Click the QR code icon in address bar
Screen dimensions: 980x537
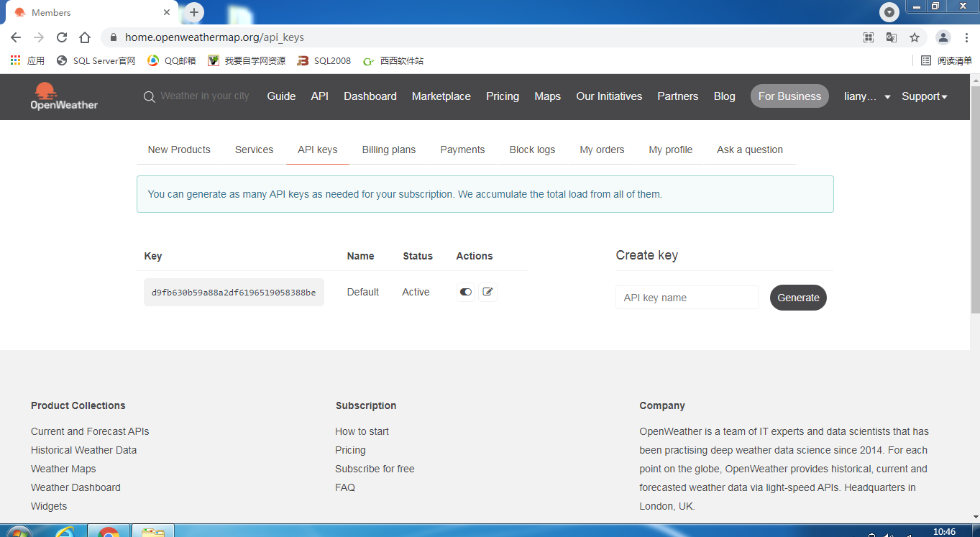point(869,37)
